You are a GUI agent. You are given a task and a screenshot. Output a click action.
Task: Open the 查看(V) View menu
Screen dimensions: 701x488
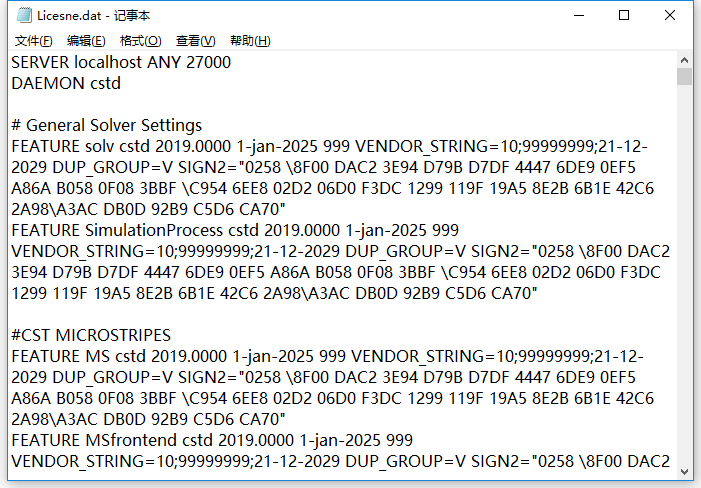pyautogui.click(x=195, y=41)
